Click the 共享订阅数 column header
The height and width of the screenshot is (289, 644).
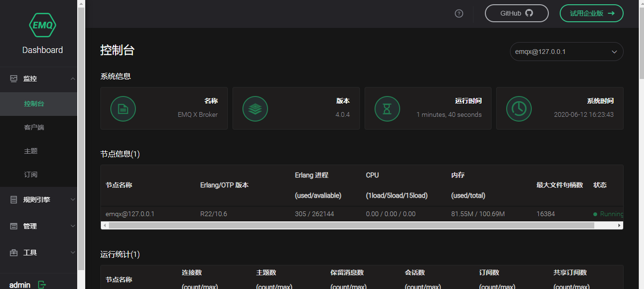tap(570, 272)
